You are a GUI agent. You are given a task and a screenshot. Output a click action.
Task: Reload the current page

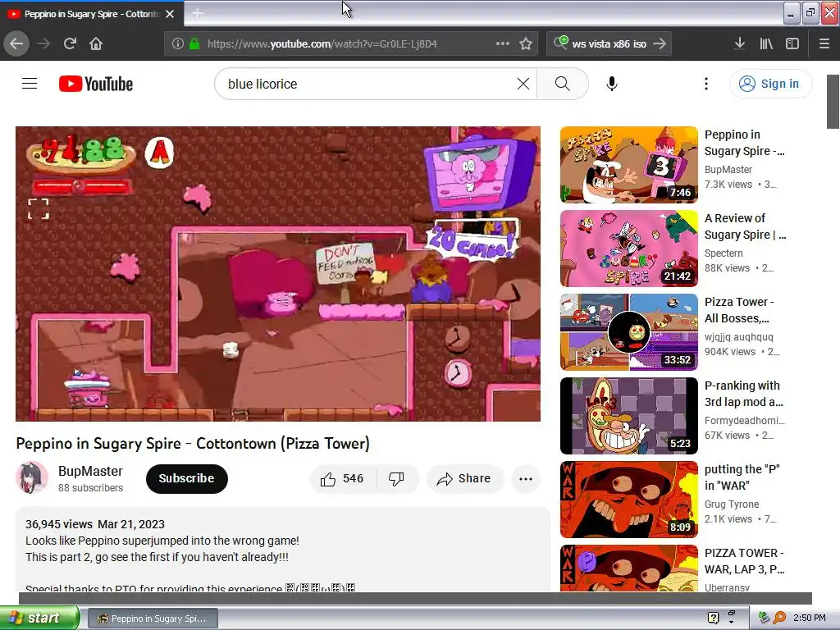coord(70,43)
